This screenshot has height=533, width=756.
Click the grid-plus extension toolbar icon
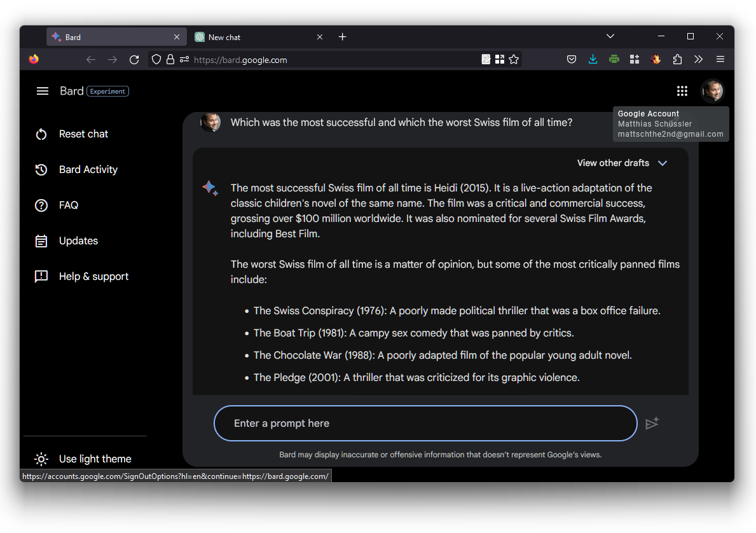coord(635,59)
